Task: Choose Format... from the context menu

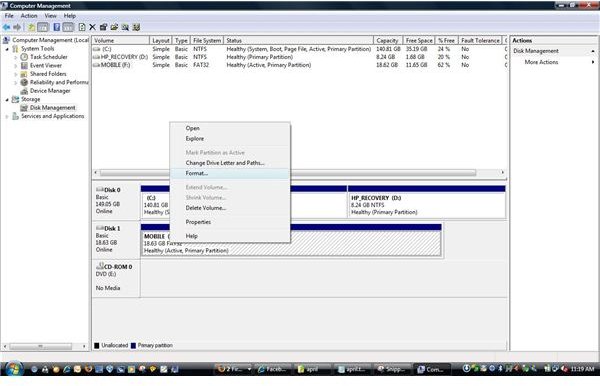Action: [x=230, y=173]
